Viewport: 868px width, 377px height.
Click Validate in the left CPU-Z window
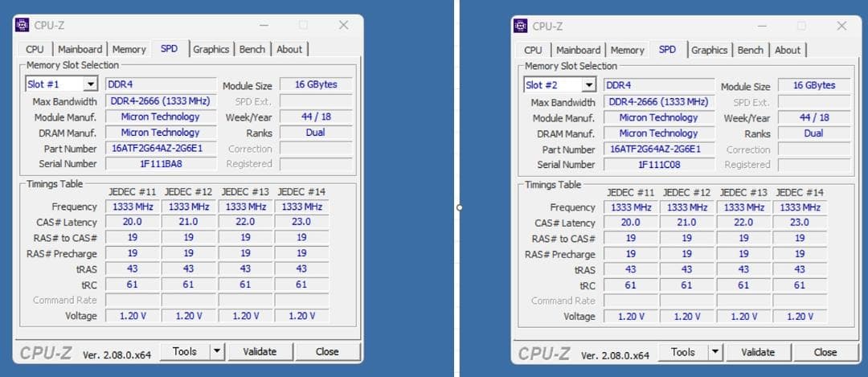[x=260, y=351]
